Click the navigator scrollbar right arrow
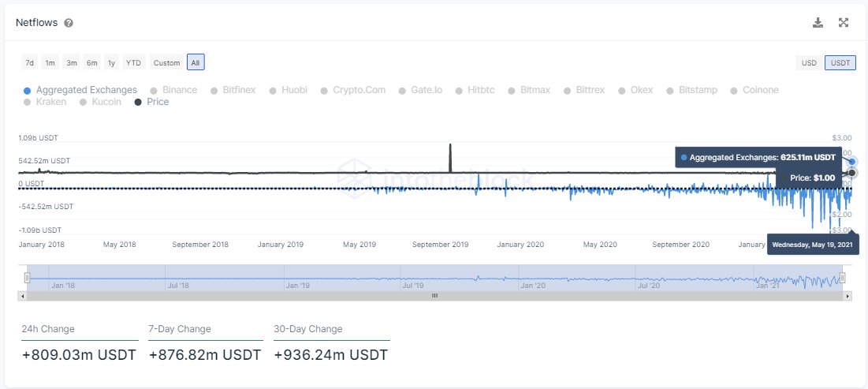Image resolution: width=868 pixels, height=389 pixels. [848, 296]
